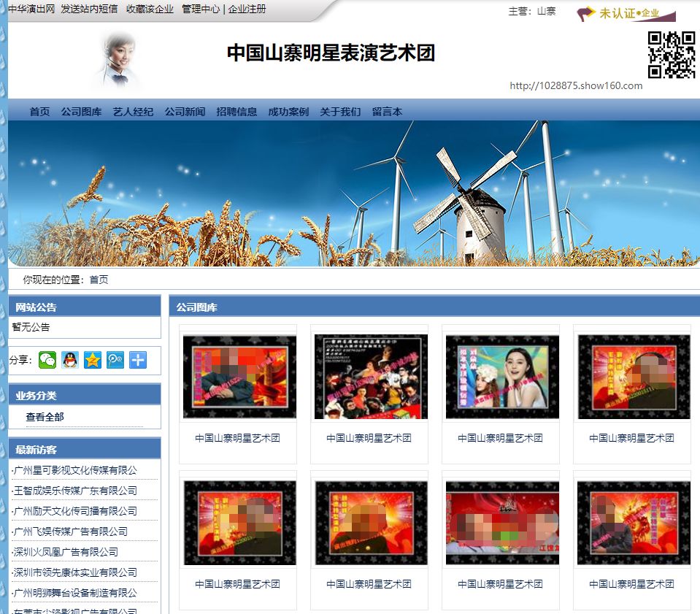Open the 留言本 guestbook menu item

(387, 112)
